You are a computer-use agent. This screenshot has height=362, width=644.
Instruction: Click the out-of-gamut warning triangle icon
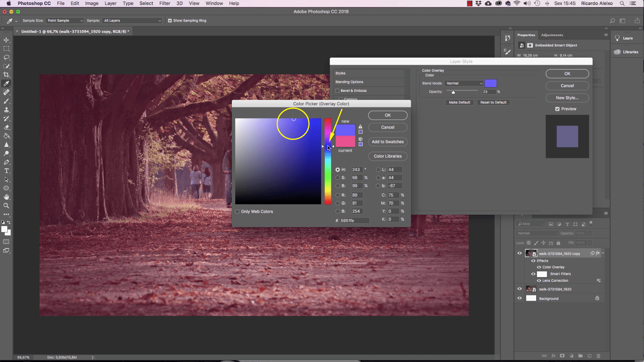pyautogui.click(x=360, y=127)
